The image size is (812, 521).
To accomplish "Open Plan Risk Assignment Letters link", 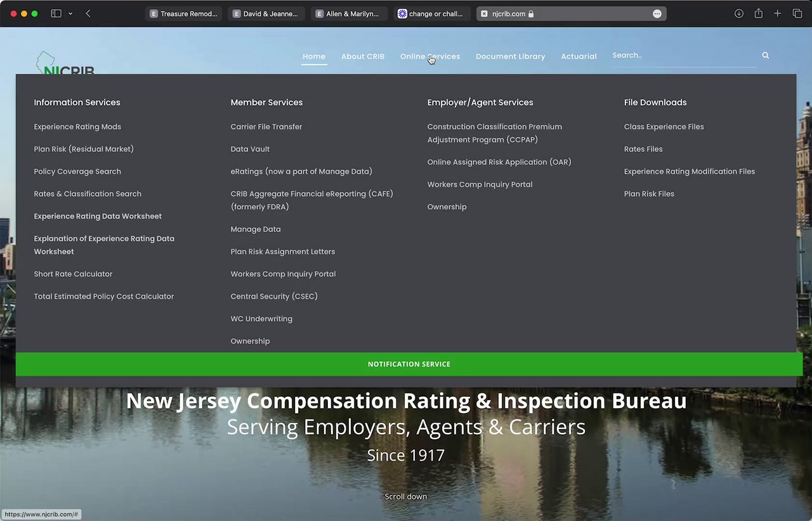I will pos(283,252).
